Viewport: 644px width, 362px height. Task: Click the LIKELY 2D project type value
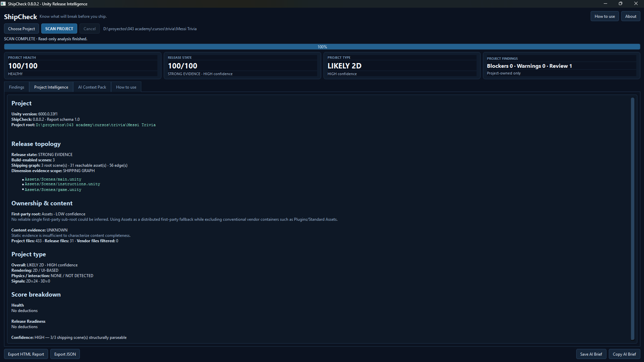coord(344,66)
